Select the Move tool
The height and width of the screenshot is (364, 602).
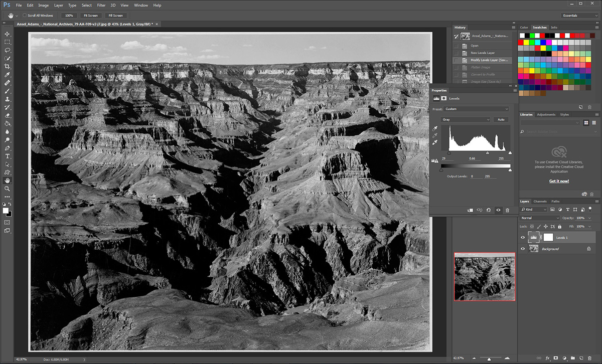8,34
